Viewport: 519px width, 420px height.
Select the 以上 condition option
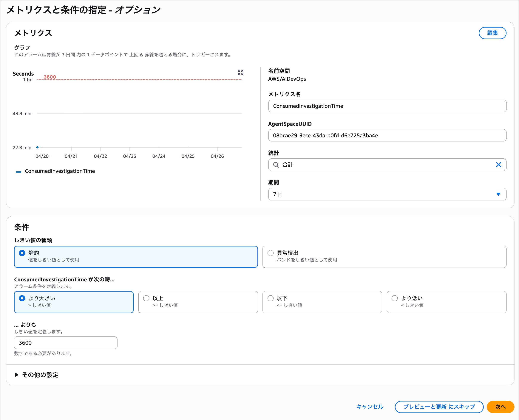[x=146, y=298]
